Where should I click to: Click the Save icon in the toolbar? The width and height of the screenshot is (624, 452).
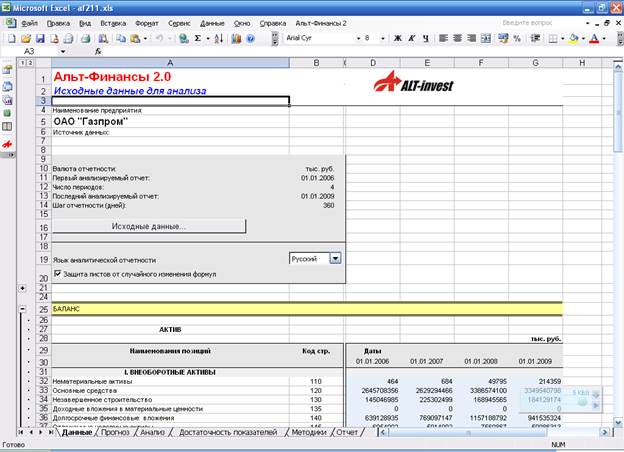[x=39, y=38]
